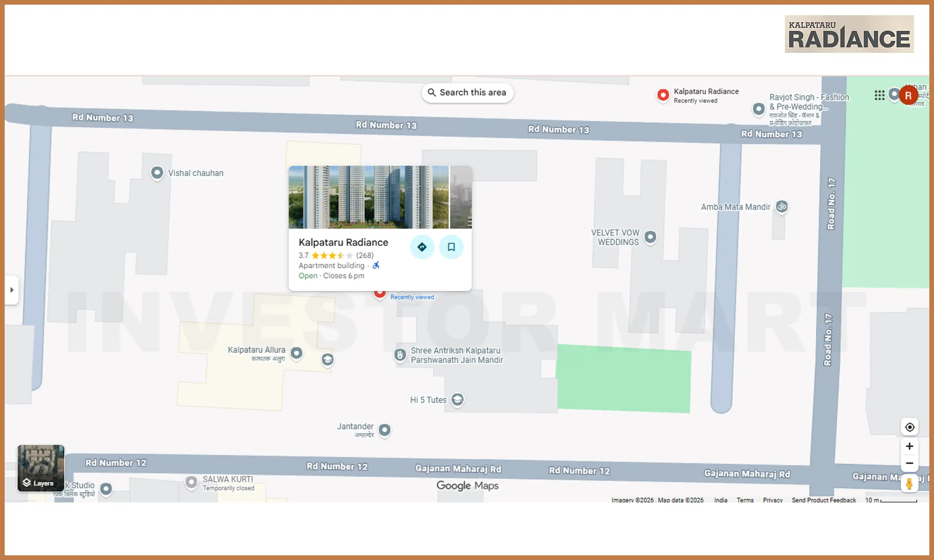Viewport: 934px width, 560px height.
Task: Click the India region link
Action: tap(721, 500)
